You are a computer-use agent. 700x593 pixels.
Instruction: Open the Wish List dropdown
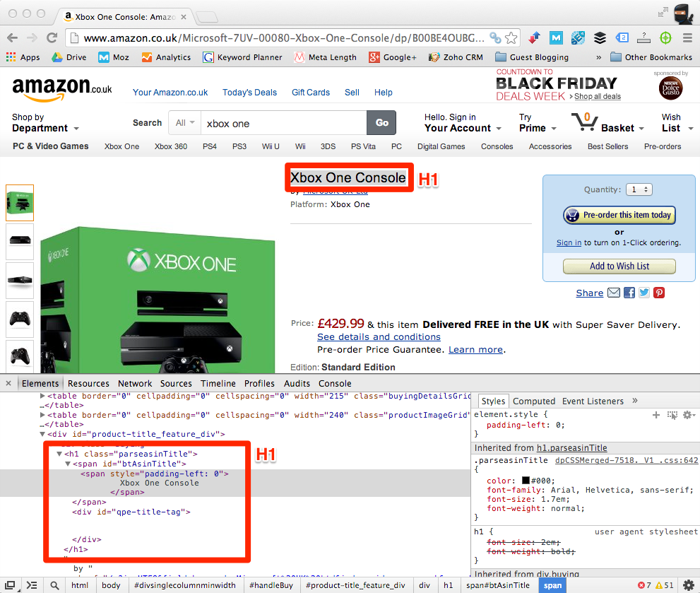677,123
